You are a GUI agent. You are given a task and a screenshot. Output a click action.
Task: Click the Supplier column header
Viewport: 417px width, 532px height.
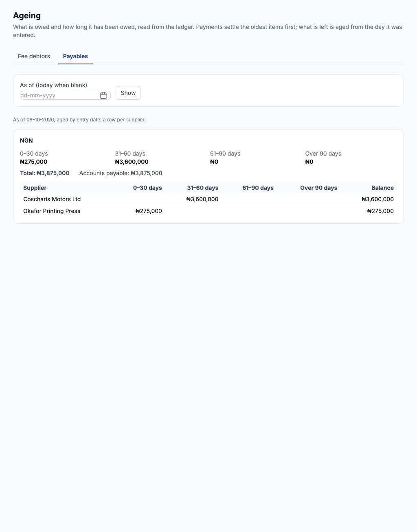35,188
